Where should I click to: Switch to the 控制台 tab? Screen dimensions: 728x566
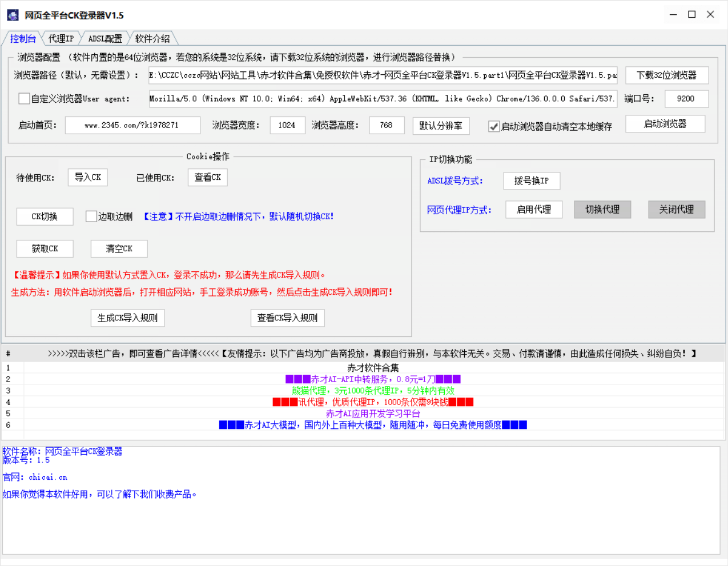click(x=23, y=39)
